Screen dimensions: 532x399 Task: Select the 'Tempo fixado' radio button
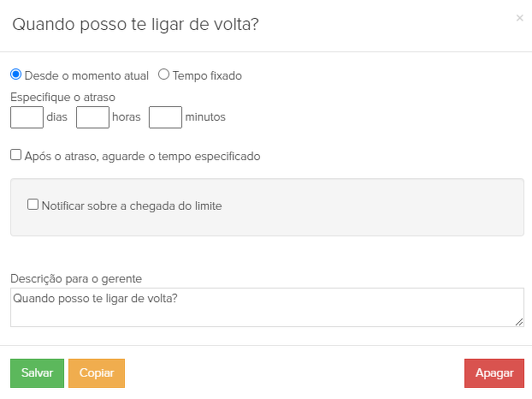(163, 74)
